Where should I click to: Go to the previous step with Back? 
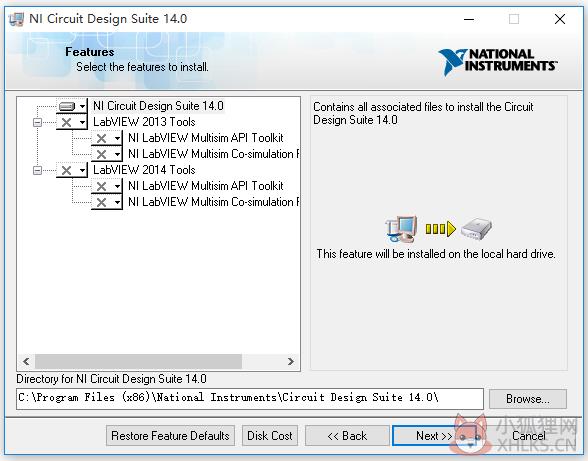coord(347,435)
